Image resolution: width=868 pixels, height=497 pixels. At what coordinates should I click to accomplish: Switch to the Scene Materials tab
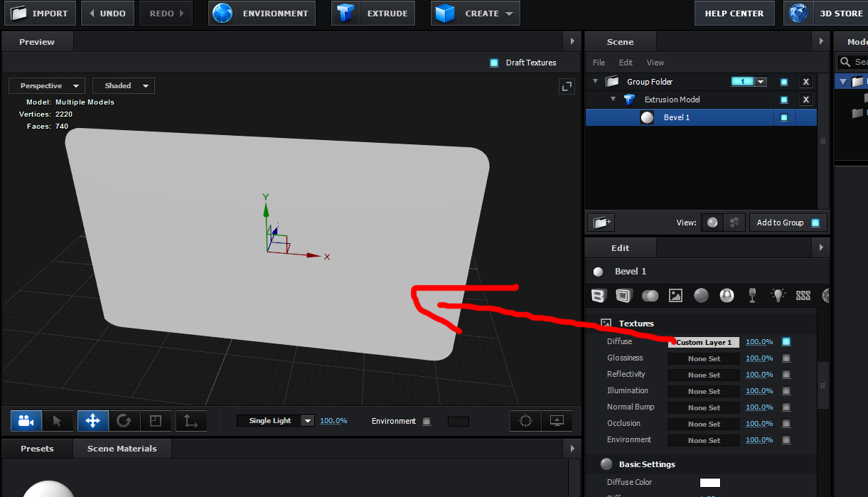point(122,449)
